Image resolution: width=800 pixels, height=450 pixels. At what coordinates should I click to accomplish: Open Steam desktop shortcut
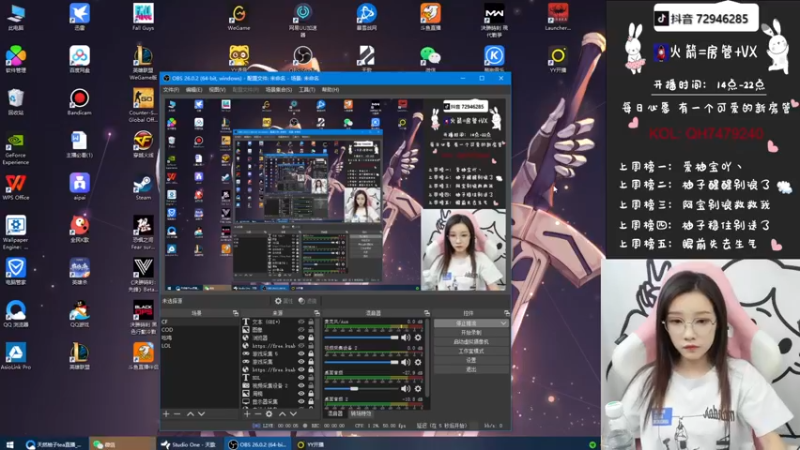tap(143, 187)
